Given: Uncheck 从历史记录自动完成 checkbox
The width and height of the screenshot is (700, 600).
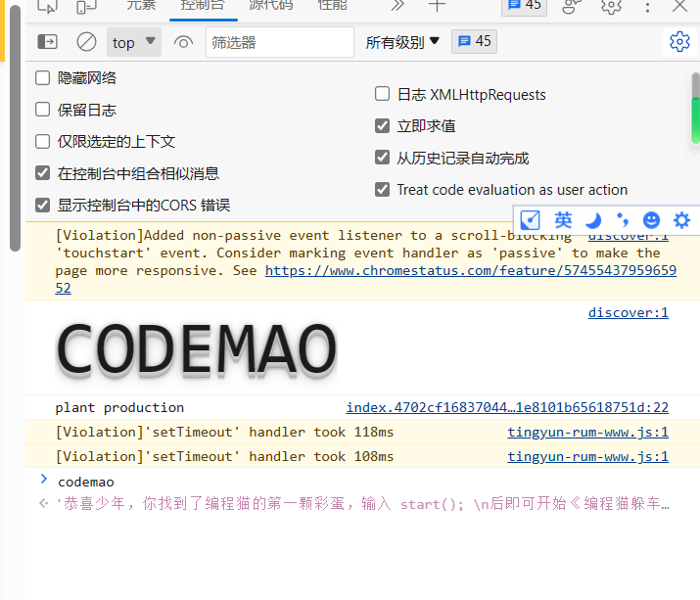Looking at the screenshot, I should point(382,158).
